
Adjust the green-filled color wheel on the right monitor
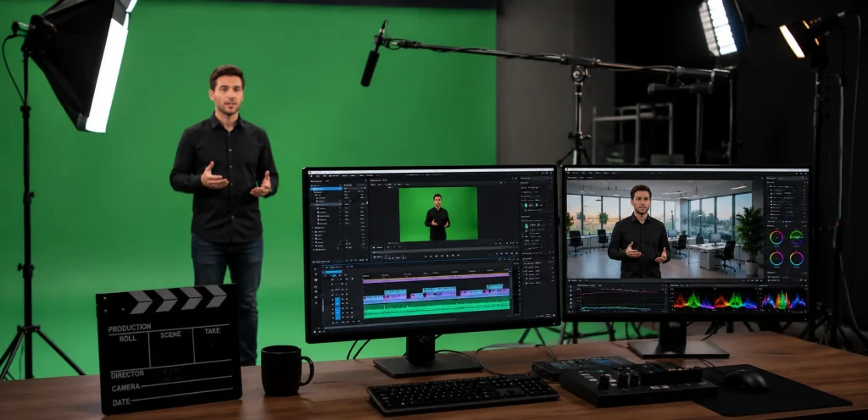[796, 237]
